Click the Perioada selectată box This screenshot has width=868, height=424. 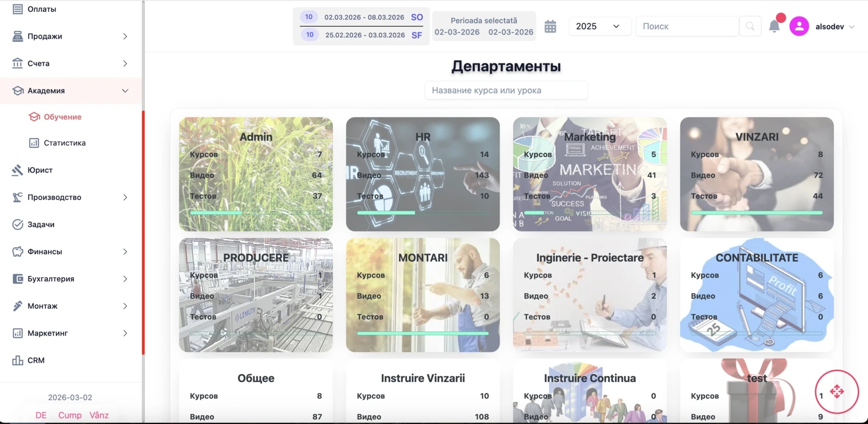coord(484,26)
